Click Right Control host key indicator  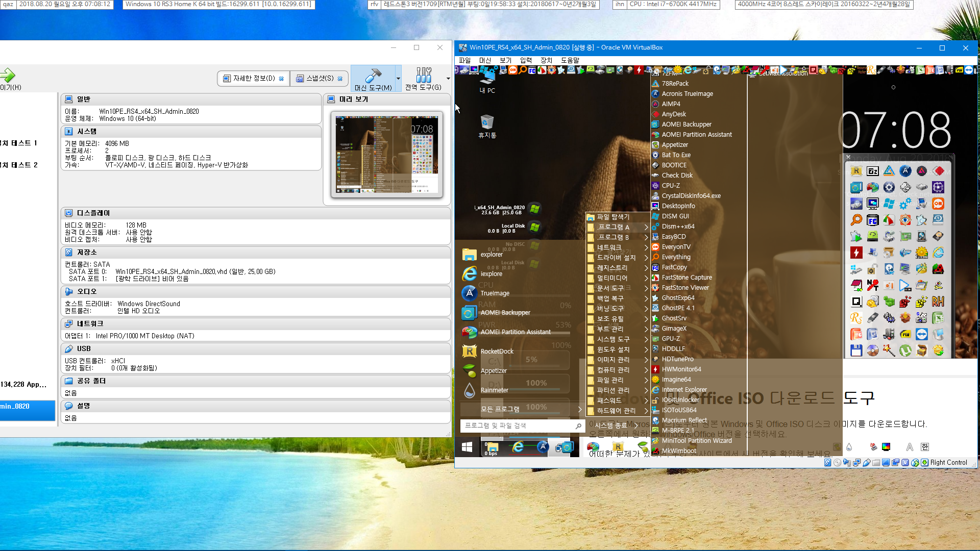point(948,463)
